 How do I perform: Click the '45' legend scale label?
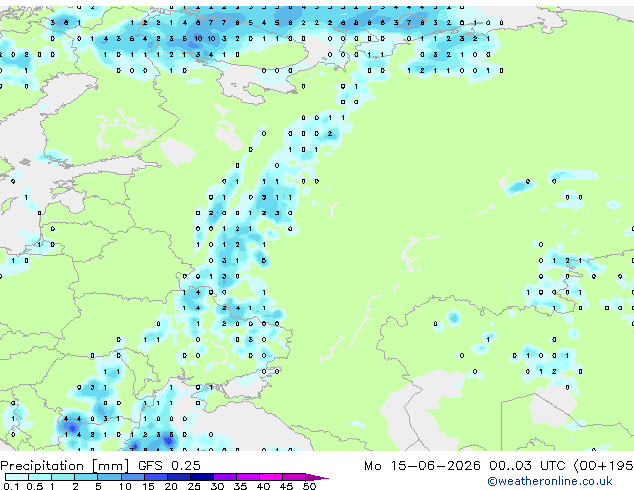[286, 486]
